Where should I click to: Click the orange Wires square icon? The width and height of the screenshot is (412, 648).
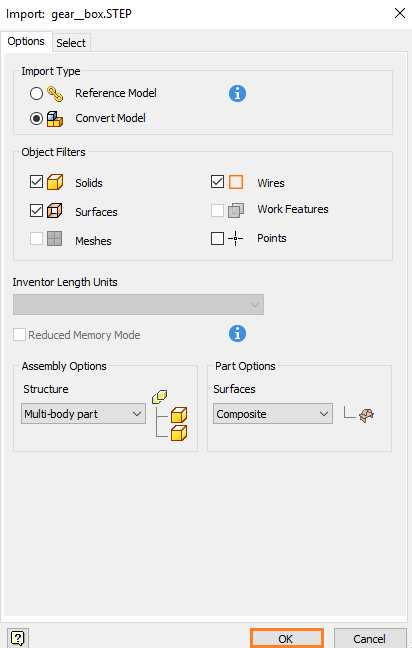(x=236, y=182)
